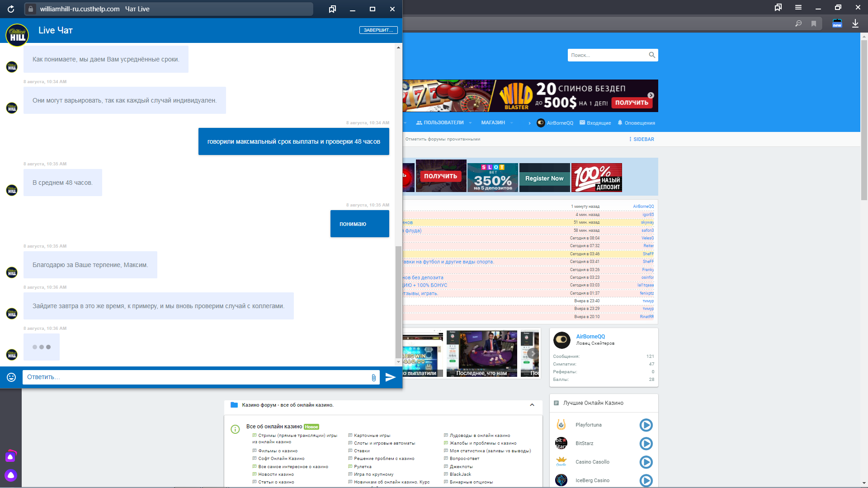
Task: Click chat scrollbar down arrow
Action: [398, 362]
